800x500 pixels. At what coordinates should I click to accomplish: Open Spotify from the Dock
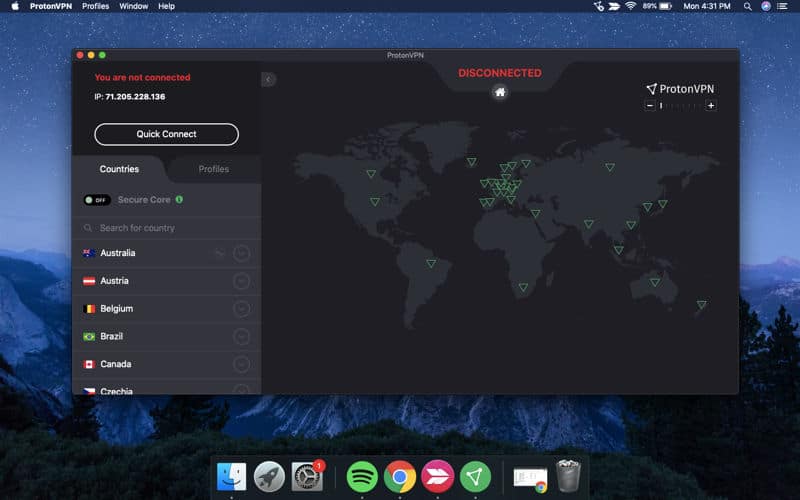[x=362, y=476]
